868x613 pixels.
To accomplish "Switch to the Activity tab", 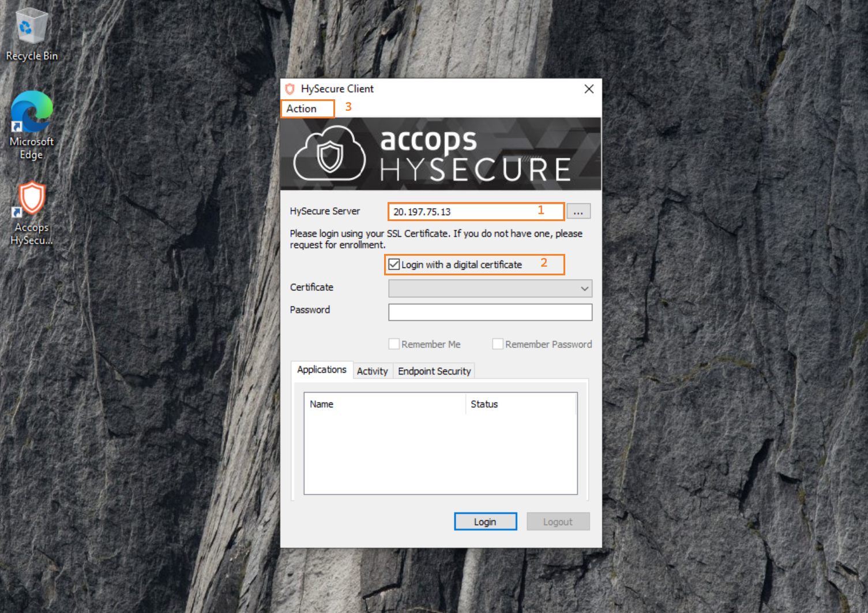I will 372,371.
